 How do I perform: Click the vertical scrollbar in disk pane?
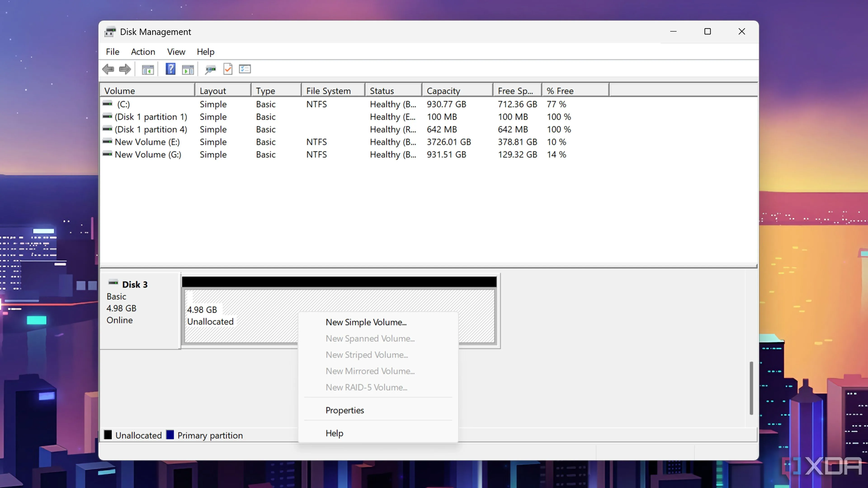coord(751,388)
